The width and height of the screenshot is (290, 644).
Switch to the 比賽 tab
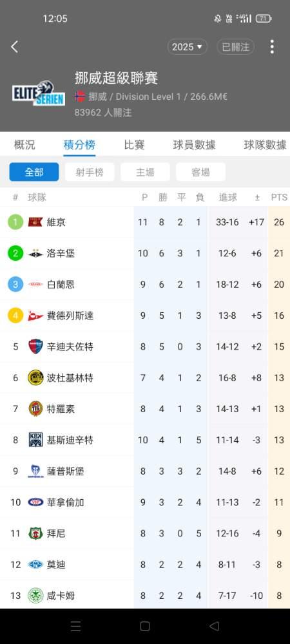click(x=134, y=144)
